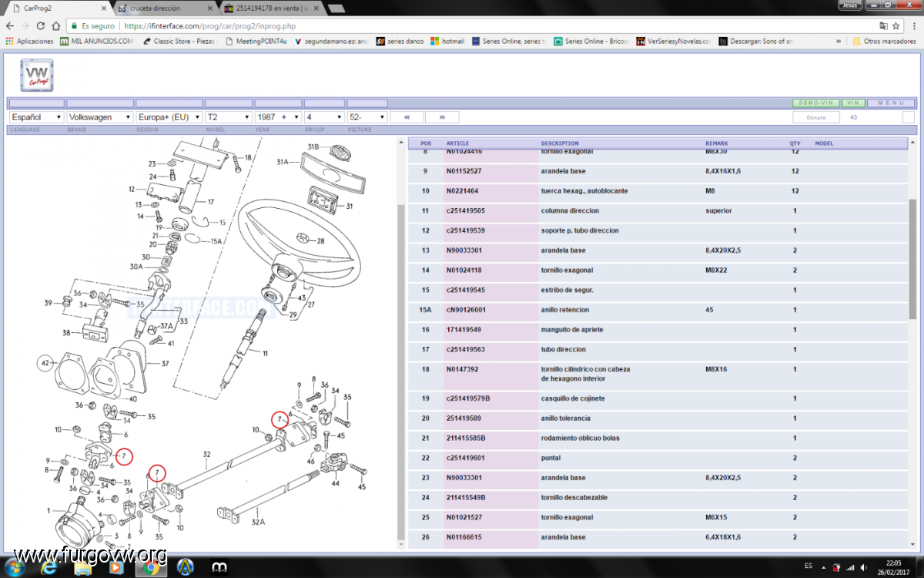This screenshot has height=578, width=924.
Task: Select the CarProg2 browser tab
Action: [58, 7]
